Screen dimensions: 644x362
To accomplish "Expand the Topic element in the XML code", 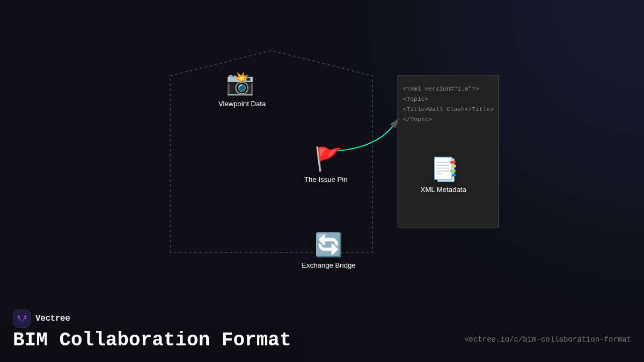I will click(x=414, y=99).
